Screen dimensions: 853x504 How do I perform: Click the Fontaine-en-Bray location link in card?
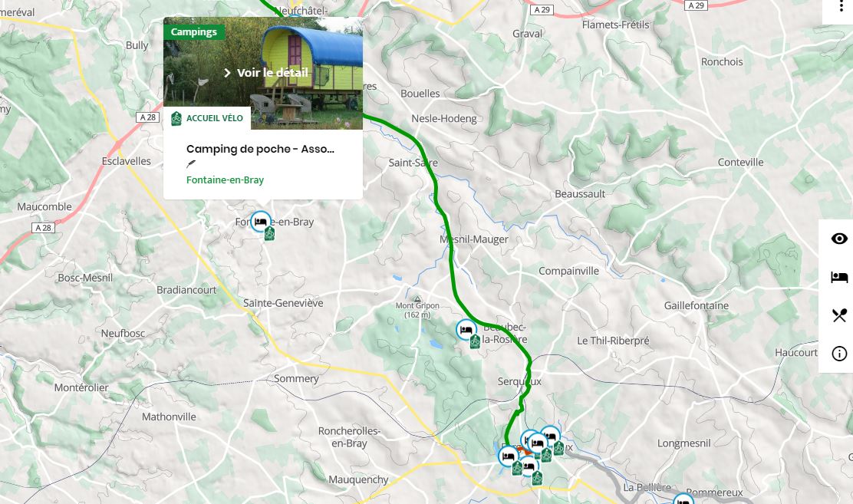(225, 180)
